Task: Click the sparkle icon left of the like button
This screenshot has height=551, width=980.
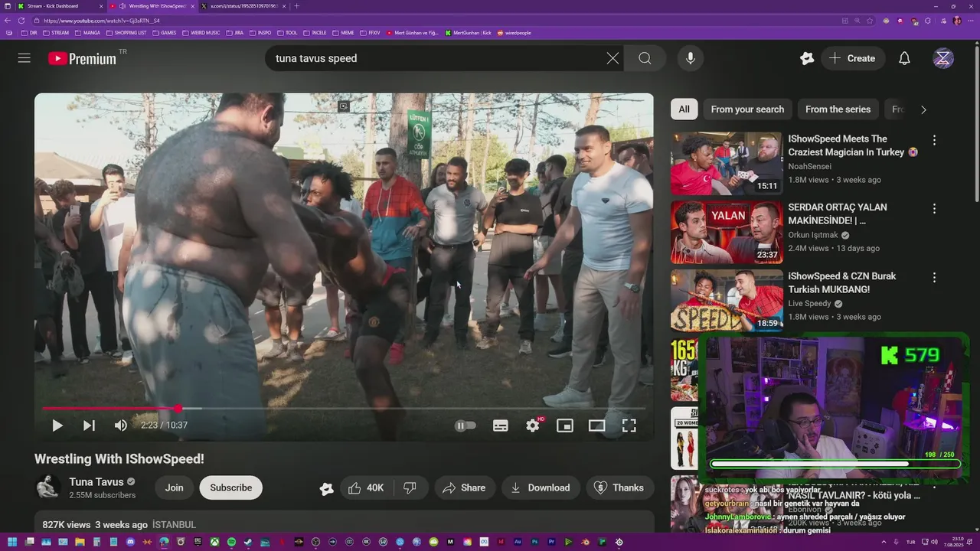Action: click(x=327, y=488)
